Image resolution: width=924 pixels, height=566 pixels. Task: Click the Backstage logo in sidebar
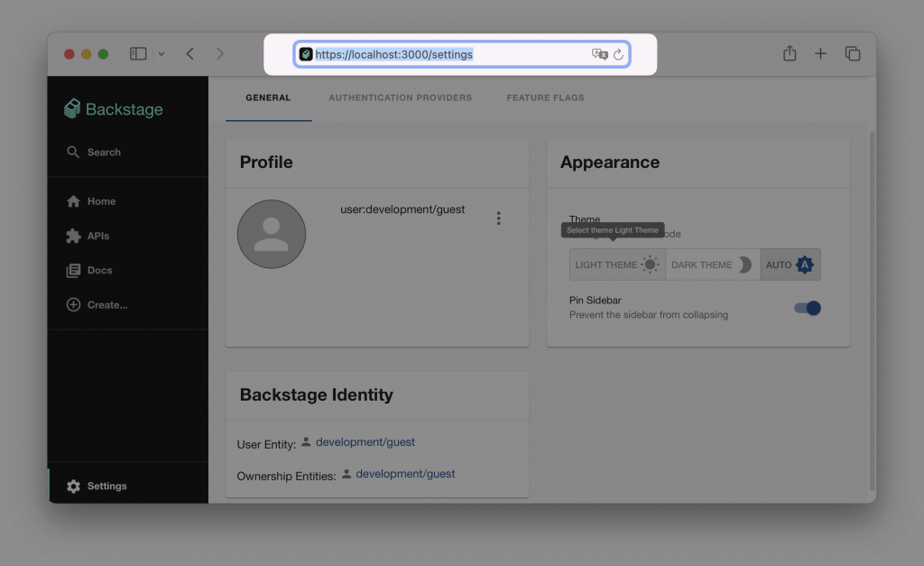coord(113,109)
